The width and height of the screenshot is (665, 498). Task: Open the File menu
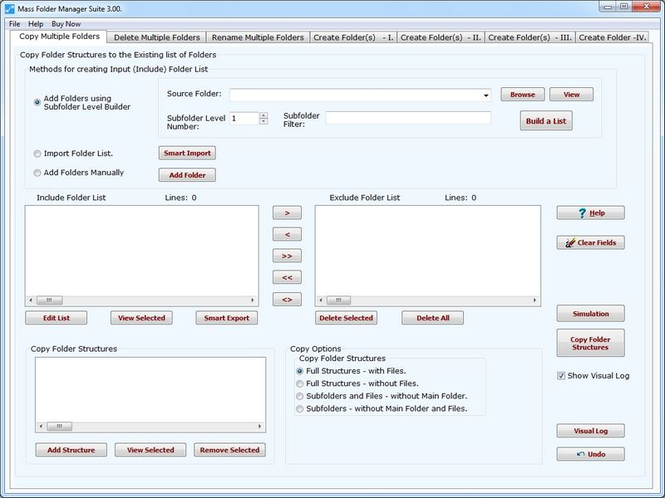pyautogui.click(x=14, y=24)
